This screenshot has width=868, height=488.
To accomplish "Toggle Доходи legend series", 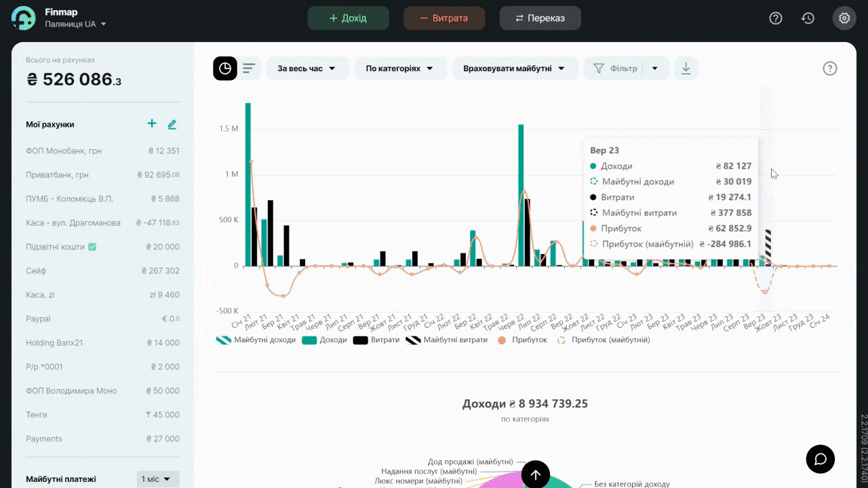I will 324,340.
